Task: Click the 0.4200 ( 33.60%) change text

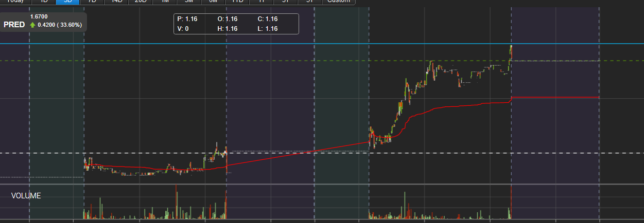Action: click(x=60, y=25)
